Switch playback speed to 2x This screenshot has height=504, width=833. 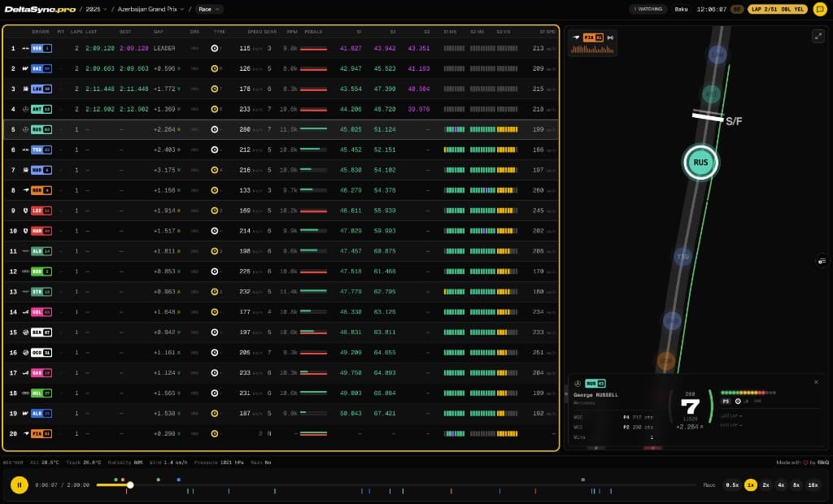[765, 485]
